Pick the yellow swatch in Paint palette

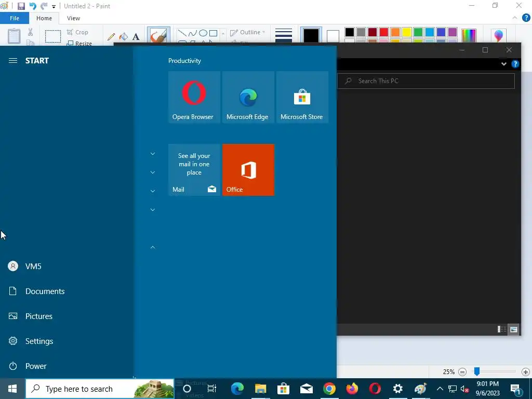tap(406, 32)
